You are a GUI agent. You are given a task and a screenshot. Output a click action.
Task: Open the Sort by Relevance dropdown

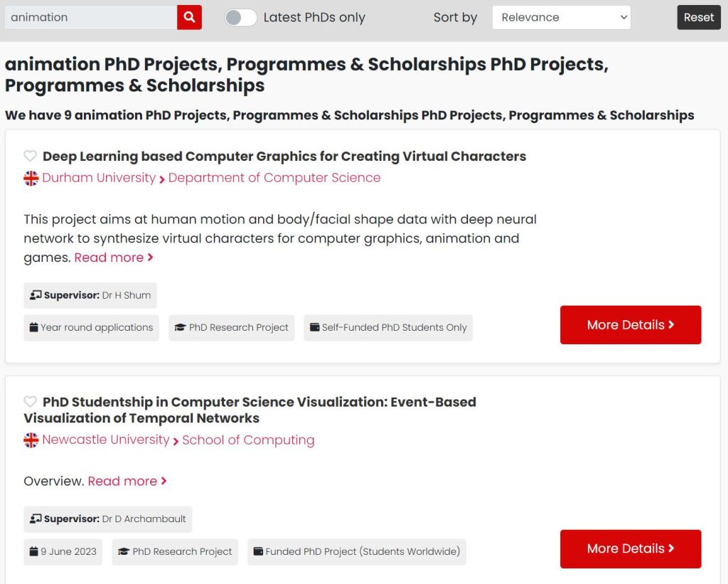click(561, 17)
